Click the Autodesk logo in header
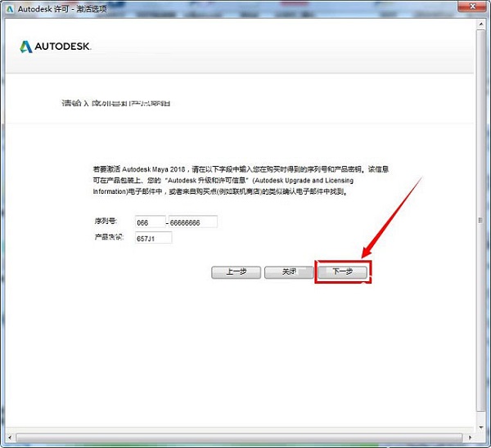The image size is (491, 448). tap(56, 47)
